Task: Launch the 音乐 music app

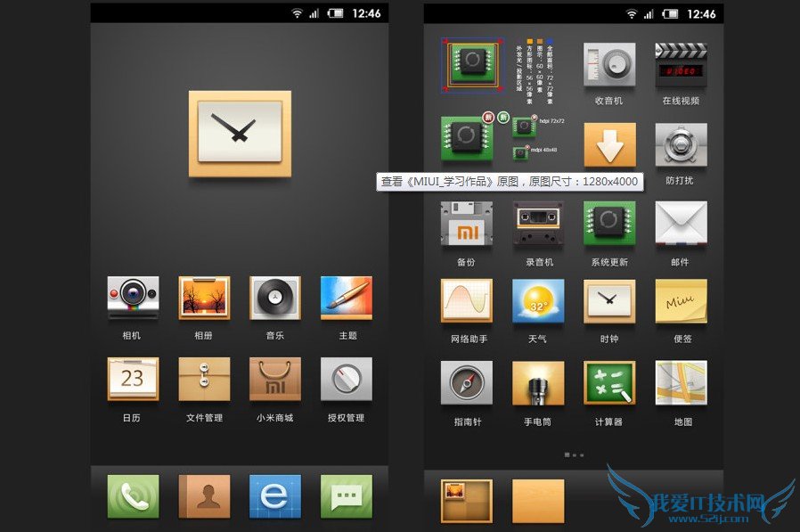Action: (x=275, y=298)
